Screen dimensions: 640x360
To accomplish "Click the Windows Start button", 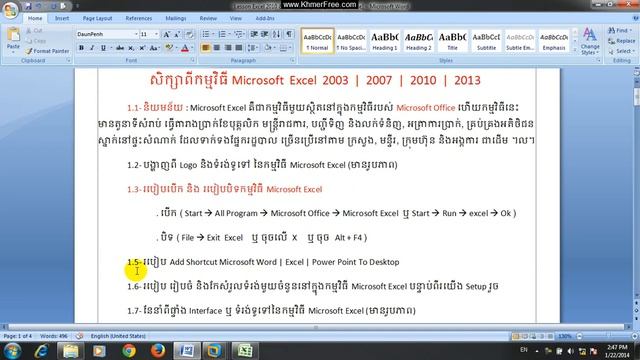I will (12, 351).
